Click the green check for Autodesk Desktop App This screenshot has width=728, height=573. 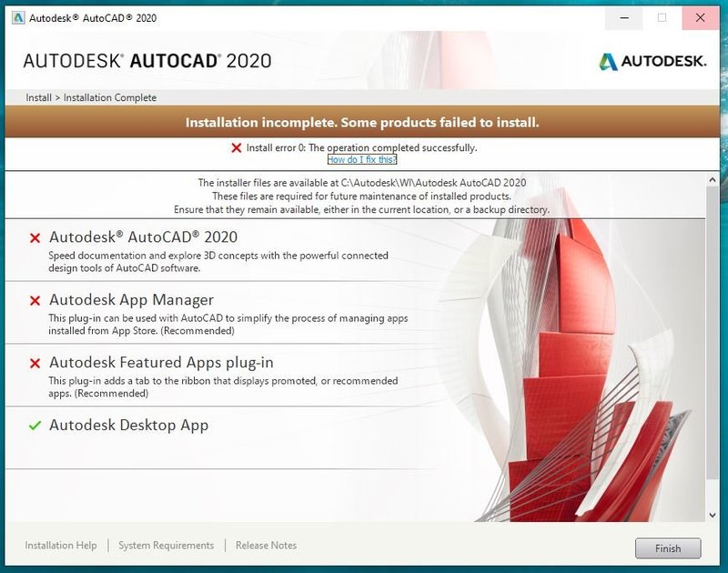(35, 426)
